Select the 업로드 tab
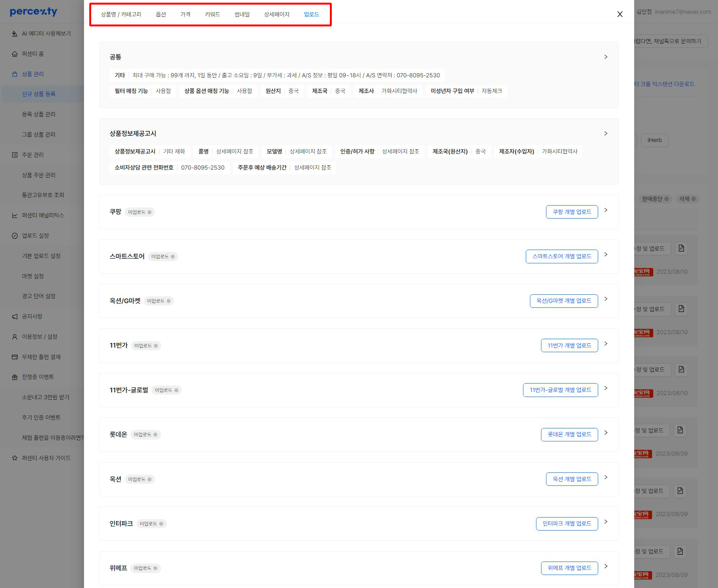This screenshot has width=718, height=588. pyautogui.click(x=311, y=14)
